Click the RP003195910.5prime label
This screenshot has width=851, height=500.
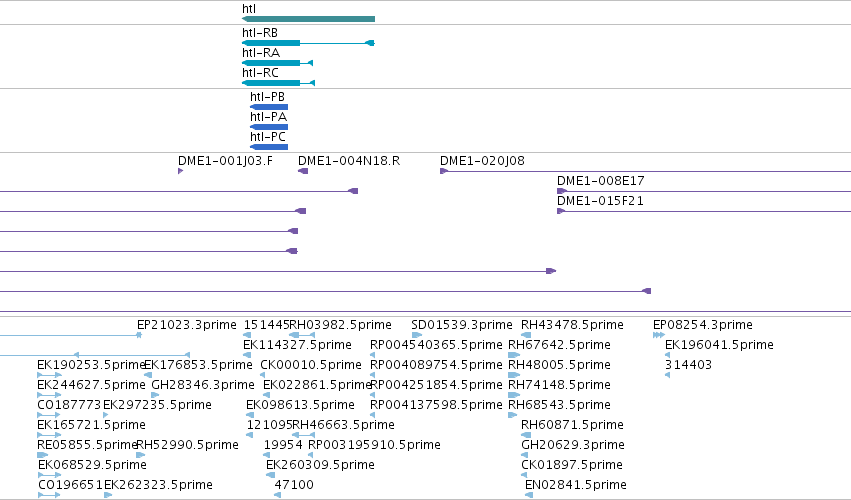[x=374, y=445]
